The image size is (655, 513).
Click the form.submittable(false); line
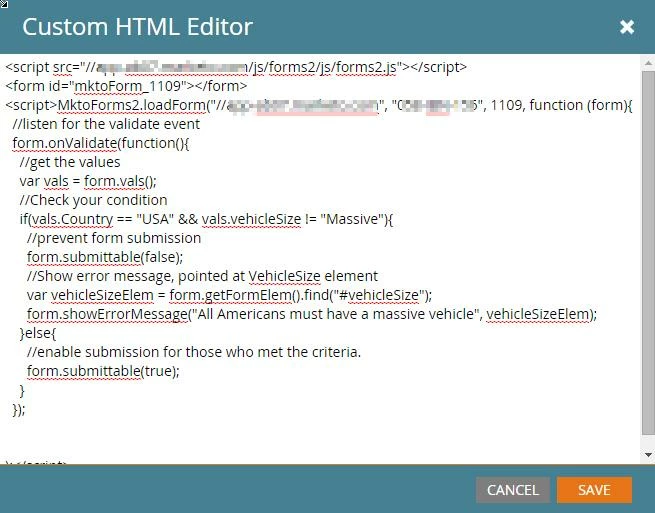click(105, 257)
